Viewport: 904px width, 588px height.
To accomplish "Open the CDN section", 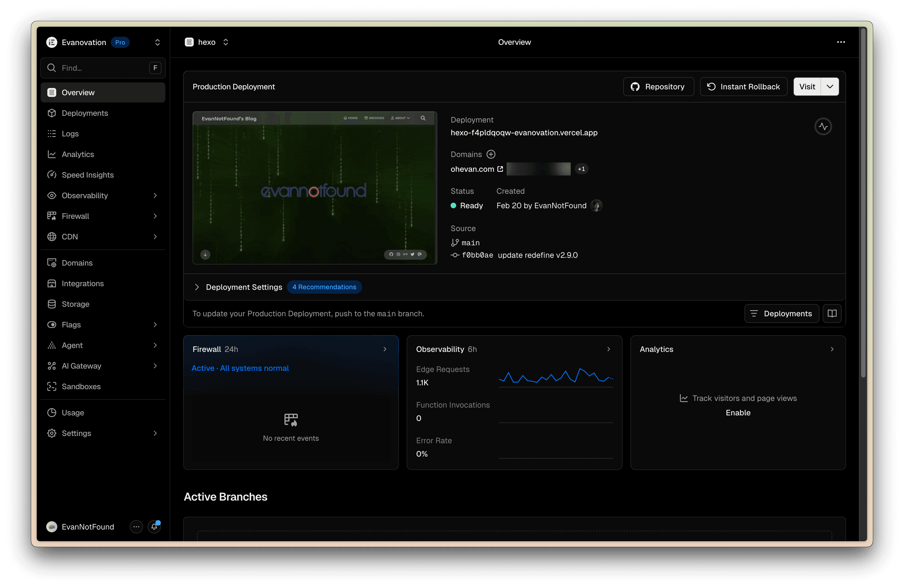I will coord(70,236).
